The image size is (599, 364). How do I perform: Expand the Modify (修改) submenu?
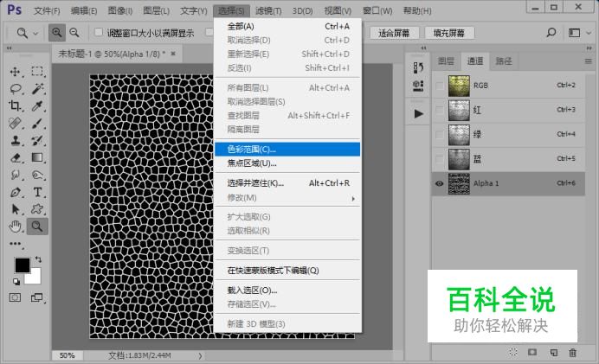coord(287,198)
